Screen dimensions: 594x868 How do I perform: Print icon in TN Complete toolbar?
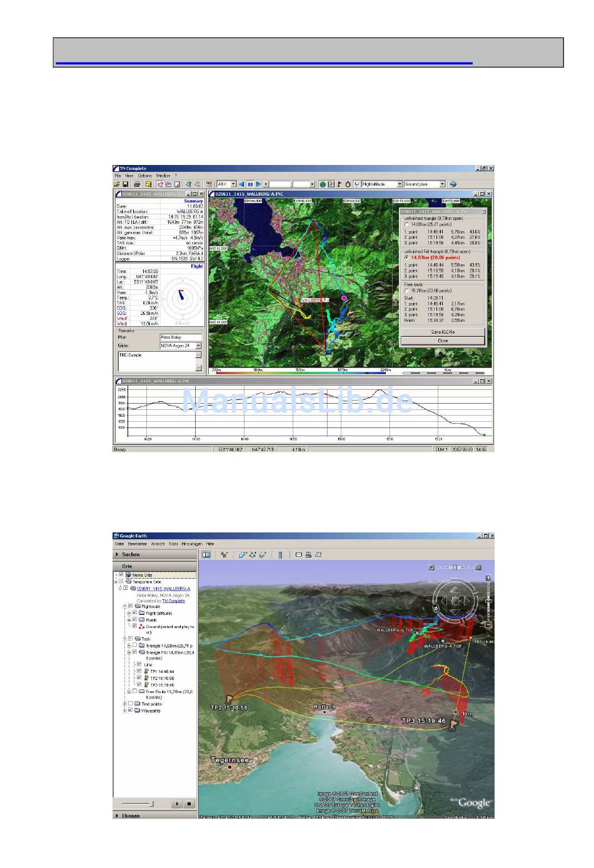click(137, 184)
